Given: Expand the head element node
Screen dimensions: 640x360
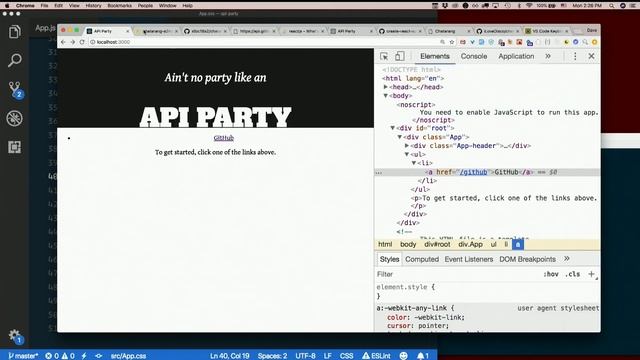Looking at the screenshot, I should [386, 87].
